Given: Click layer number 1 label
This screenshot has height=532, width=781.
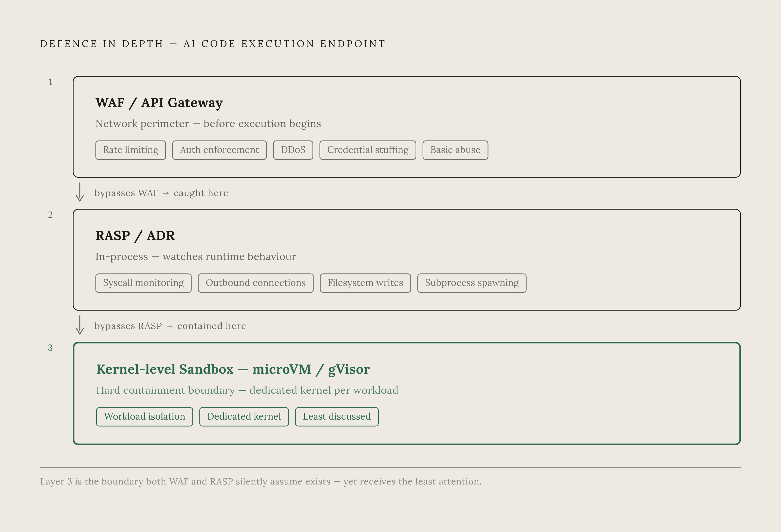Looking at the screenshot, I should [50, 82].
